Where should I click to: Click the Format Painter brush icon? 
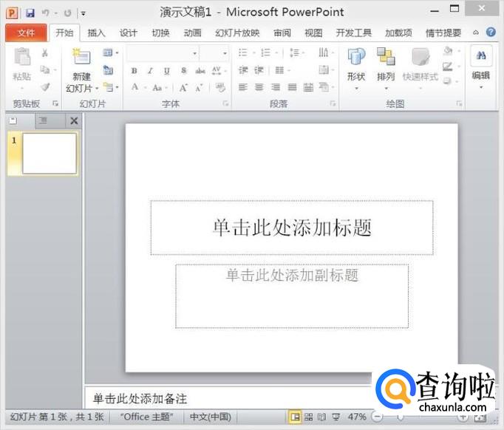46,86
